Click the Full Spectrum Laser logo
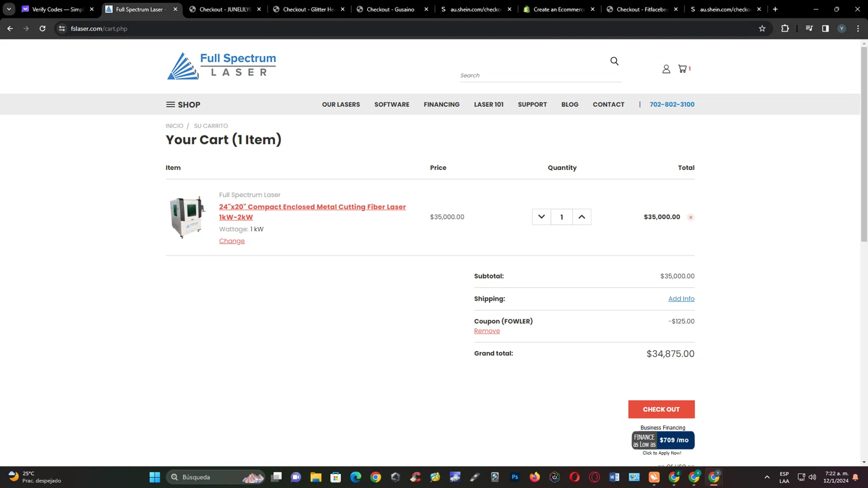868x488 pixels. pos(222,66)
